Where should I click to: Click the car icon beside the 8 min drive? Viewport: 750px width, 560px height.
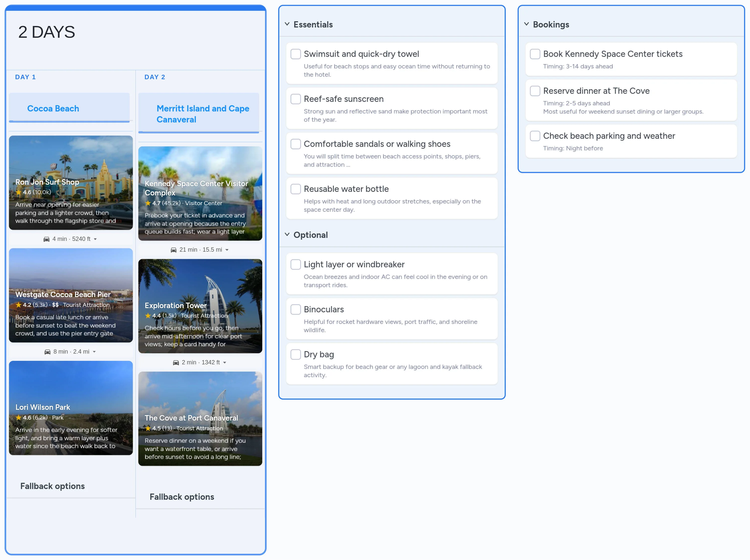coord(47,352)
